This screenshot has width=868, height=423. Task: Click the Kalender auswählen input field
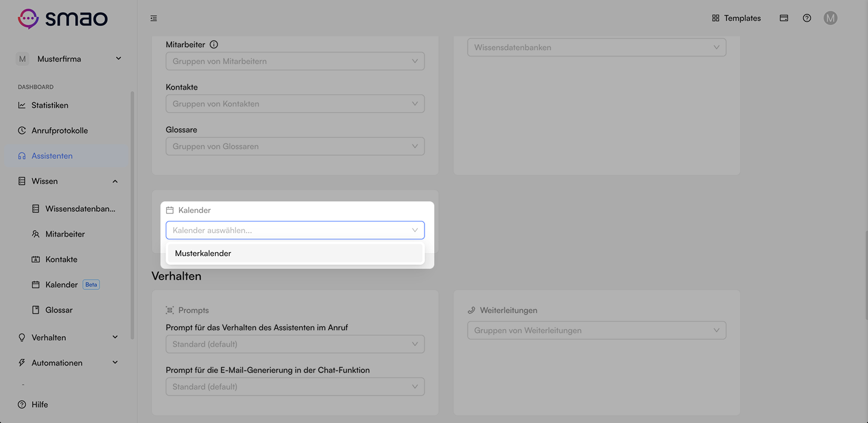click(x=295, y=230)
